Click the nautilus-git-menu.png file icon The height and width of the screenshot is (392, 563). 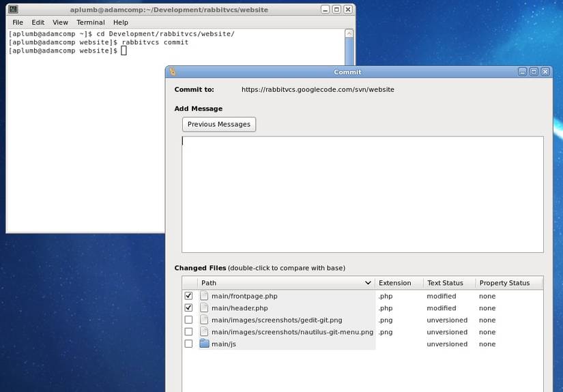pyautogui.click(x=204, y=332)
